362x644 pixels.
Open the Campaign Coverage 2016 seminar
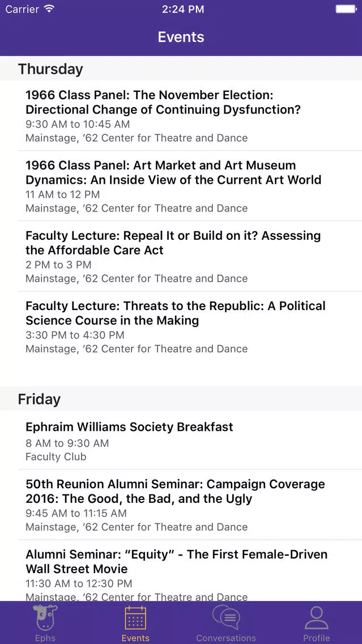click(181, 505)
